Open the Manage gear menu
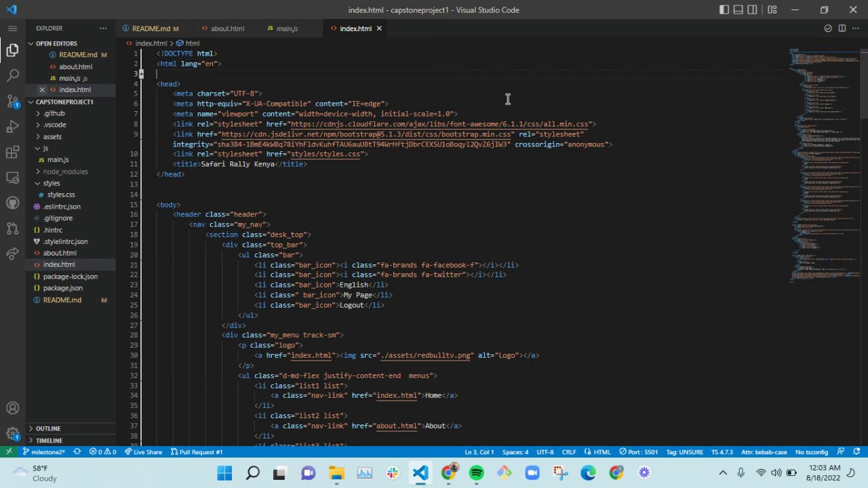868x488 pixels. point(12,434)
